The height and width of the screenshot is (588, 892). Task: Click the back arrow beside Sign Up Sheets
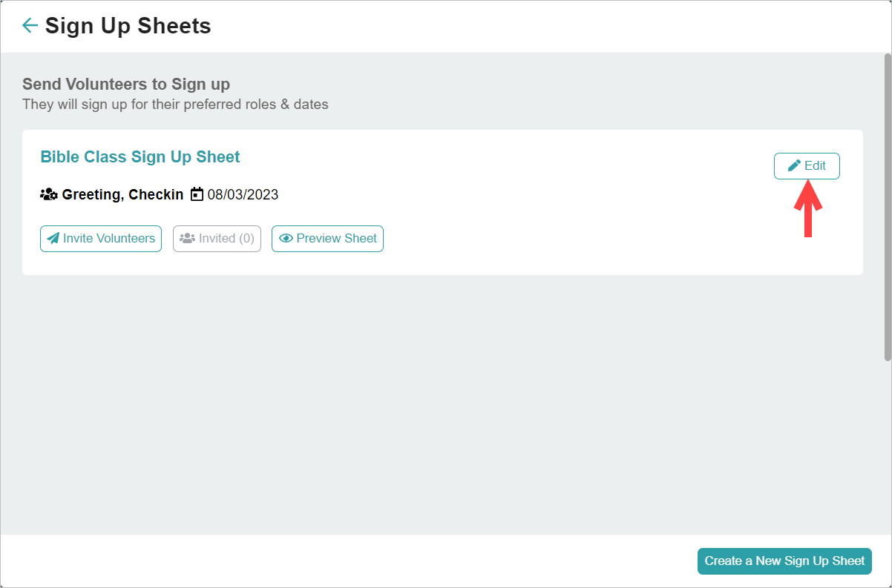click(30, 26)
